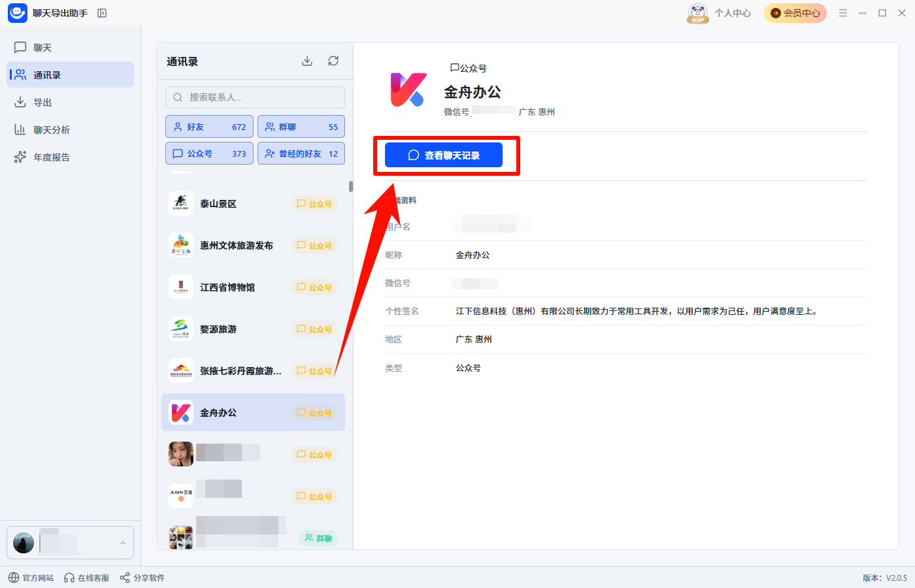Collapse sidebar using panel toggle icon

pos(102,13)
